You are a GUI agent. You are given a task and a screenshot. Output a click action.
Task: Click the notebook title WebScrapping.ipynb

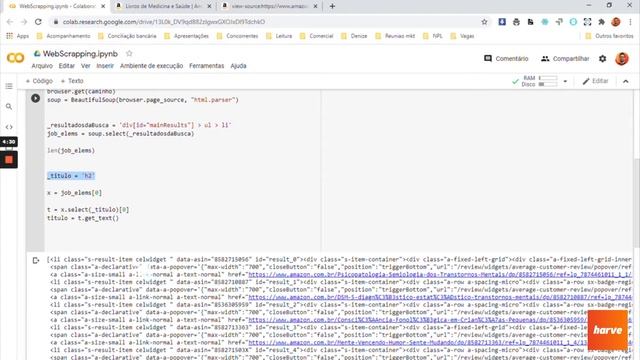[x=80, y=53]
